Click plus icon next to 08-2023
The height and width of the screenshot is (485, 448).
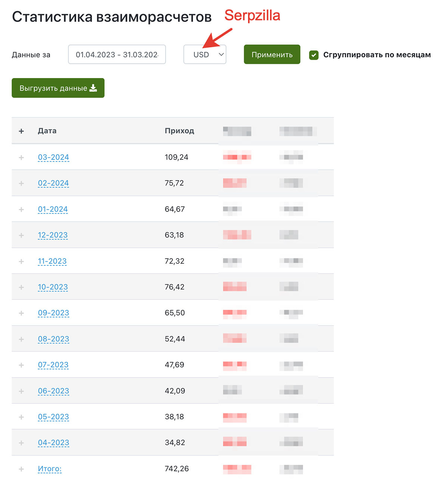click(x=21, y=339)
